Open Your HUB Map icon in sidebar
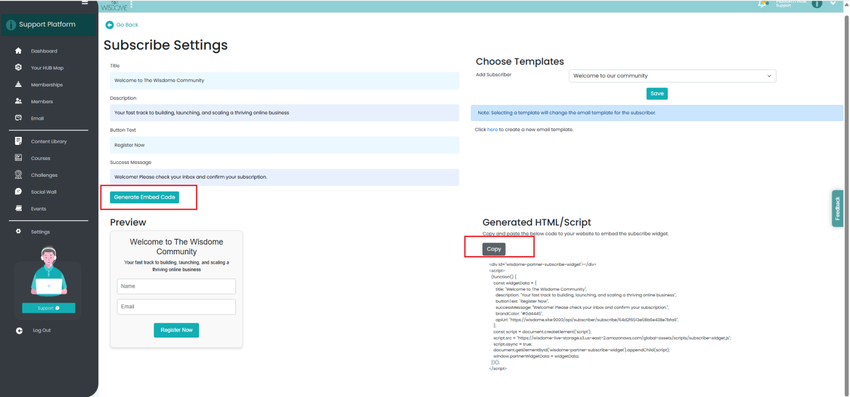 18,68
